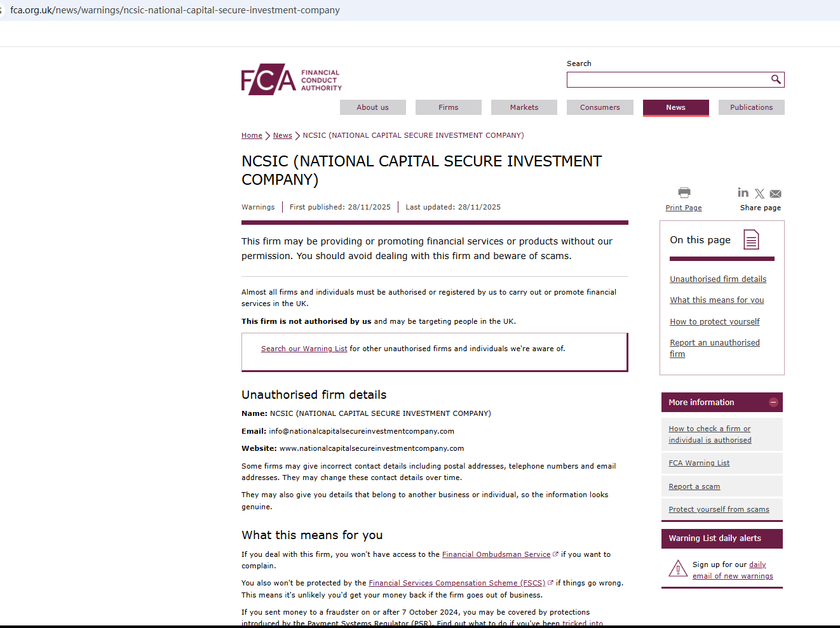The width and height of the screenshot is (840, 628).
Task: Click the Warning List daily alerts heading
Action: (x=715, y=538)
